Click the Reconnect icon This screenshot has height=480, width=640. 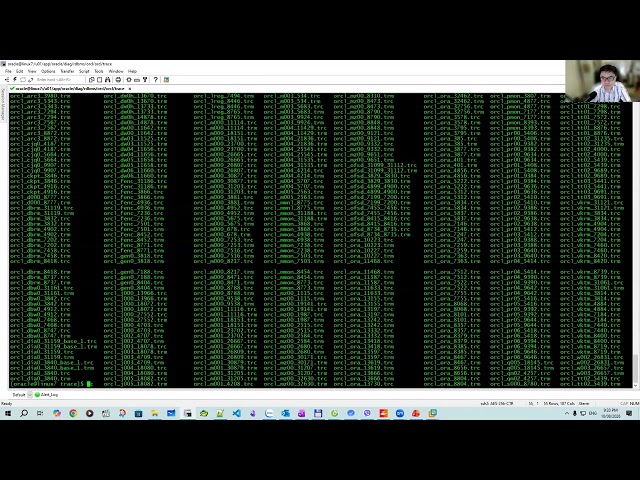(x=31, y=80)
